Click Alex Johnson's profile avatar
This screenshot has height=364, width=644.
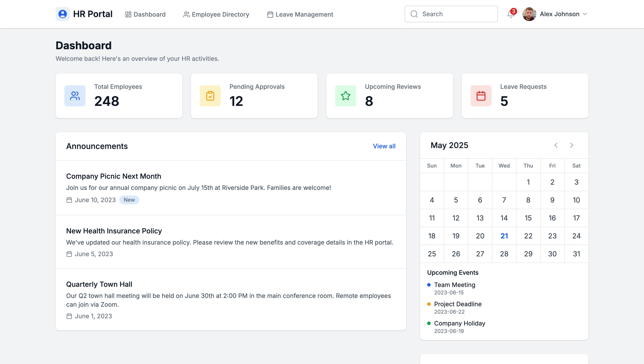point(529,14)
